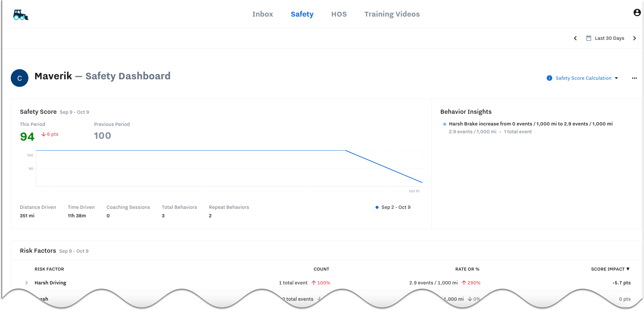Viewport: 644px width, 310px height.
Task: Click the right arrow to view next period
Action: [x=635, y=38]
